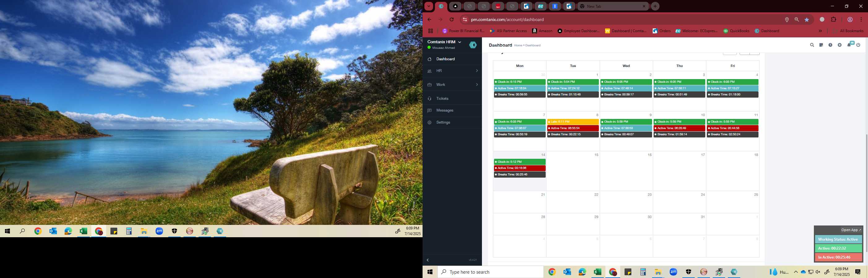Image resolution: width=868 pixels, height=278 pixels.
Task: Click the search magnifier icon in the dashboard header
Action: pos(812,45)
